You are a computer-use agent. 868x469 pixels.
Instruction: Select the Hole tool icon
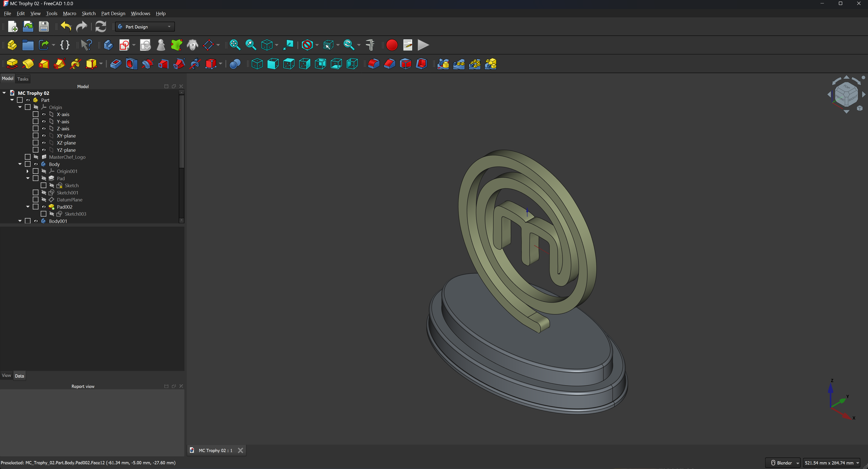point(131,64)
